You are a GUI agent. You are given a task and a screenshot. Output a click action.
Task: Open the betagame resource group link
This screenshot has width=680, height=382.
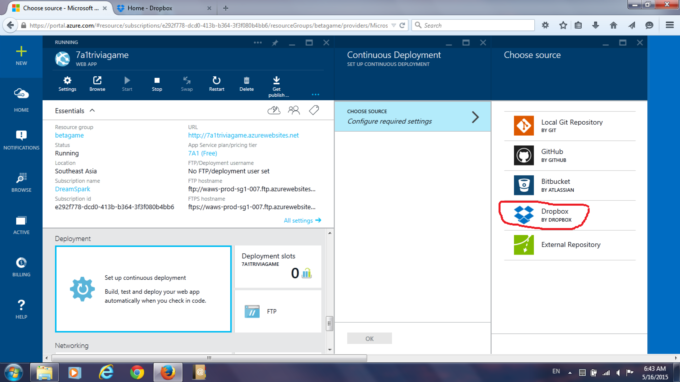69,135
